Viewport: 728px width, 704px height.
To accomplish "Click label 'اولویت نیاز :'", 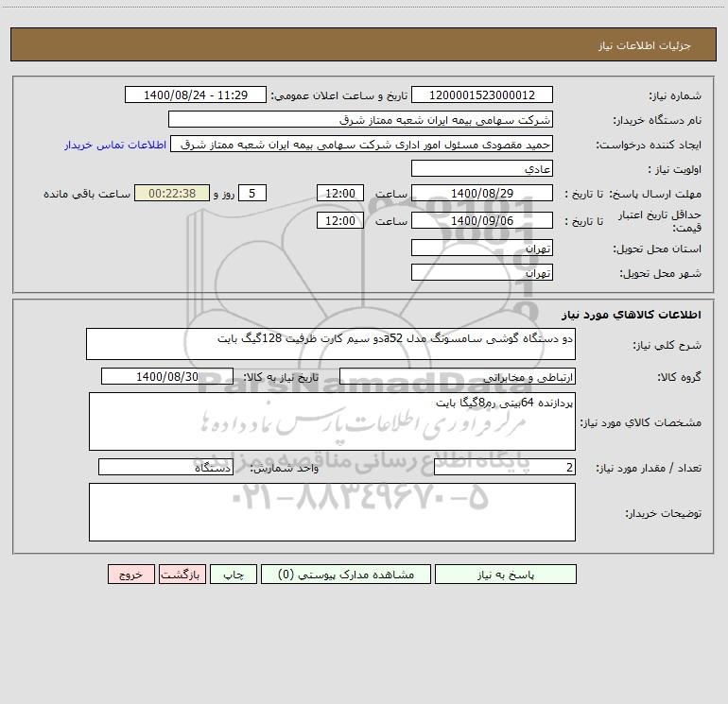I will tap(675, 170).
